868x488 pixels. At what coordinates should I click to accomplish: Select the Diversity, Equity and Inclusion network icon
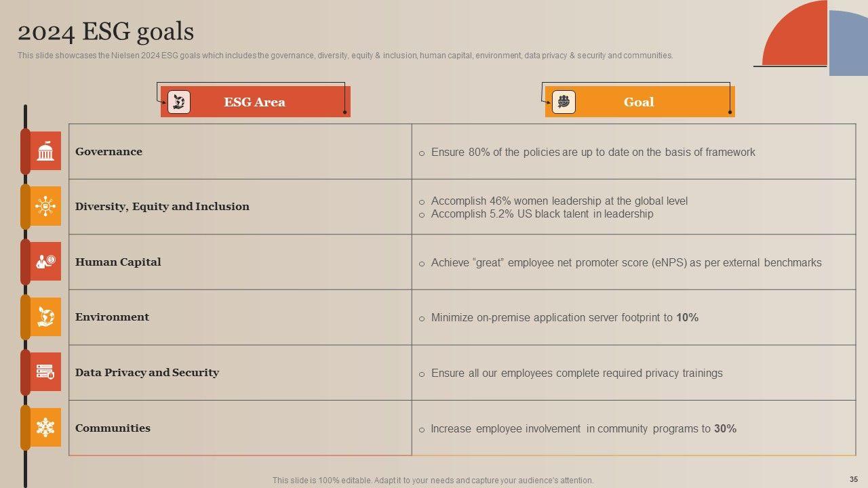(x=45, y=206)
